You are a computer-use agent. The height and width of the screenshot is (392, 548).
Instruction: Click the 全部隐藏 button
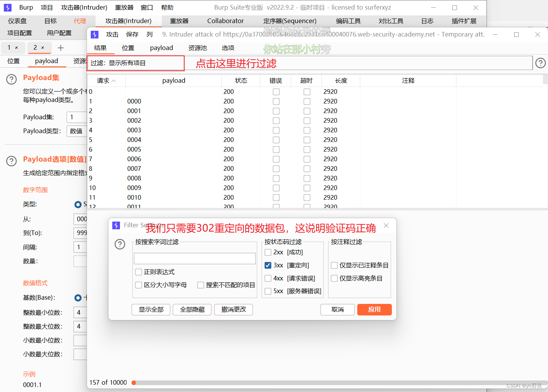(192, 310)
